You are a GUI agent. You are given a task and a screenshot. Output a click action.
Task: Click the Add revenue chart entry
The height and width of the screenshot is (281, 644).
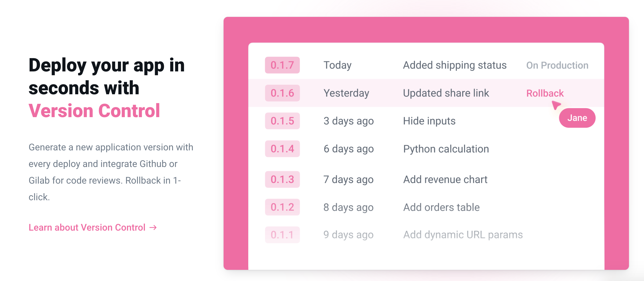click(x=445, y=179)
